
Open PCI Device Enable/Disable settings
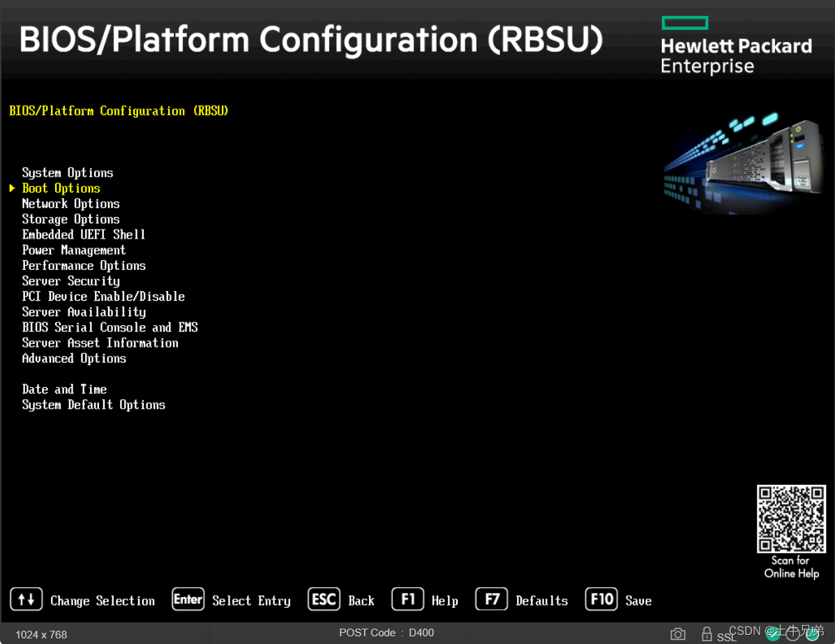103,296
